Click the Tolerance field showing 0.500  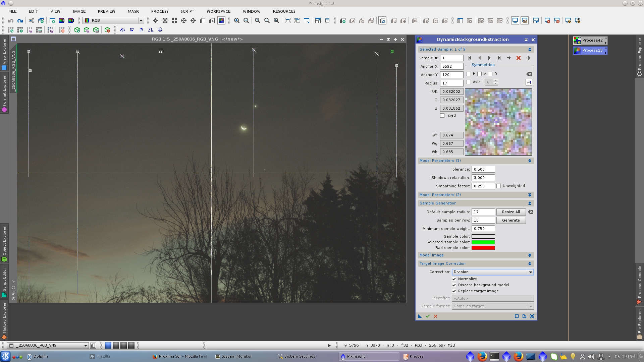click(483, 169)
